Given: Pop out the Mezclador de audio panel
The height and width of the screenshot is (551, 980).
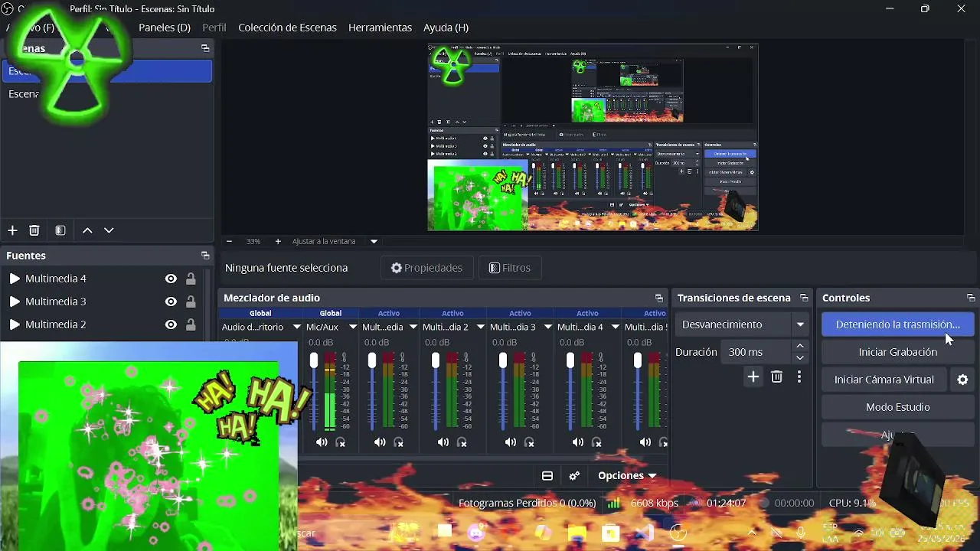Looking at the screenshot, I should click(659, 298).
